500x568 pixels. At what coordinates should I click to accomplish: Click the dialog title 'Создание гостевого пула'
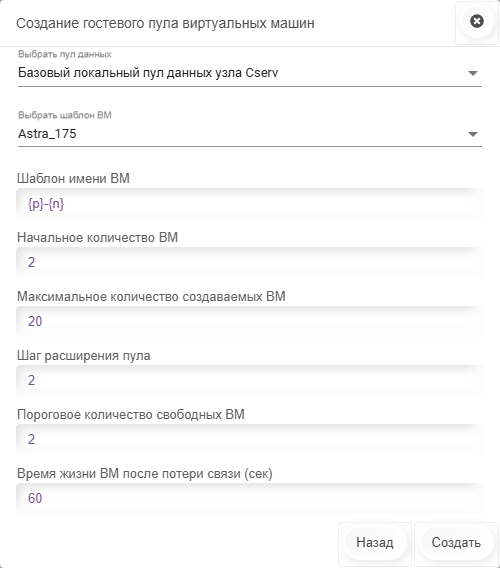click(97, 23)
